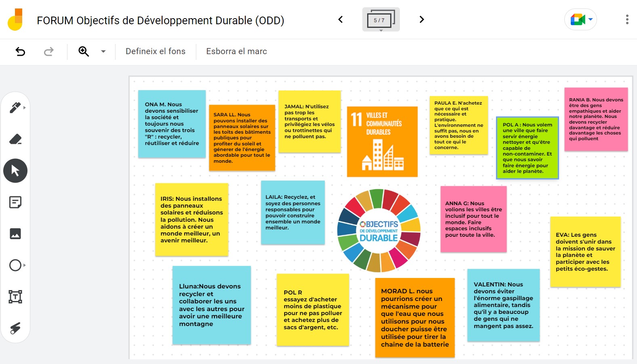The width and height of the screenshot is (637, 364).
Task: Activate the Select arrow tool
Action: click(15, 171)
